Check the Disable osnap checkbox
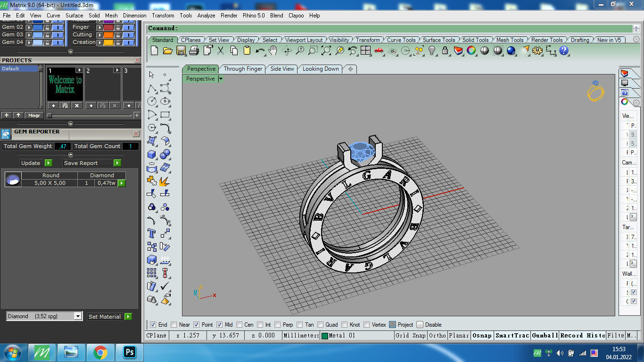The width and height of the screenshot is (644, 362). tap(420, 325)
